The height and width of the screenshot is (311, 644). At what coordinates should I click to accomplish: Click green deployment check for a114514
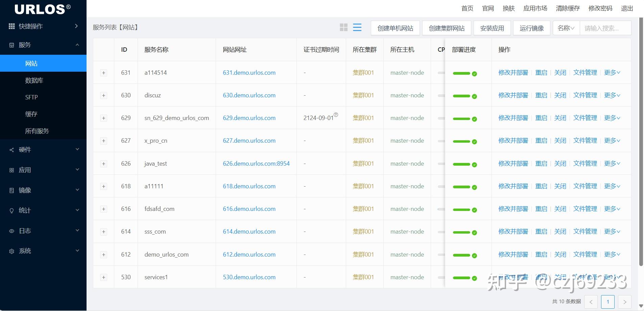[474, 74]
